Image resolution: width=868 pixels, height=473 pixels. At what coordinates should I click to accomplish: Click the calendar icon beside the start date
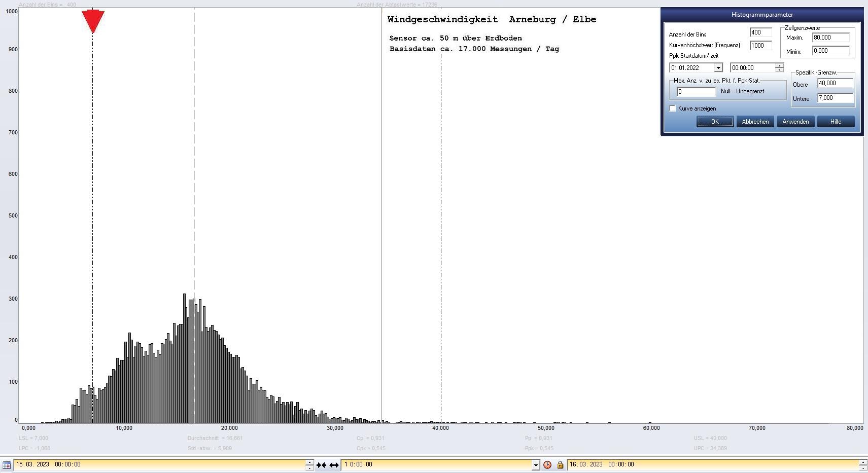click(7, 464)
